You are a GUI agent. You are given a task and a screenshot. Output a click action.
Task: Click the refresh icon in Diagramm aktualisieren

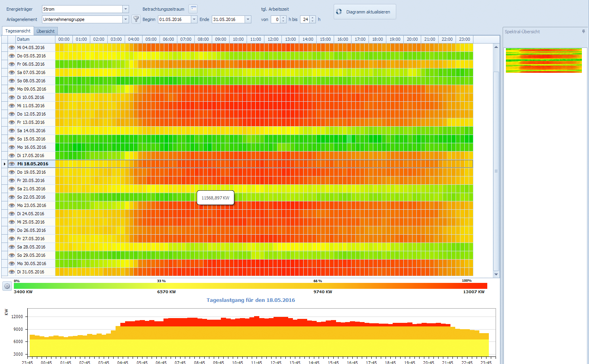coord(339,12)
